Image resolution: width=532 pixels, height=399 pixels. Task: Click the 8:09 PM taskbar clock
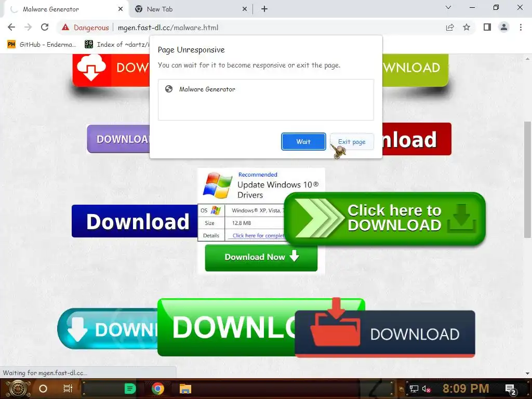coord(466,389)
